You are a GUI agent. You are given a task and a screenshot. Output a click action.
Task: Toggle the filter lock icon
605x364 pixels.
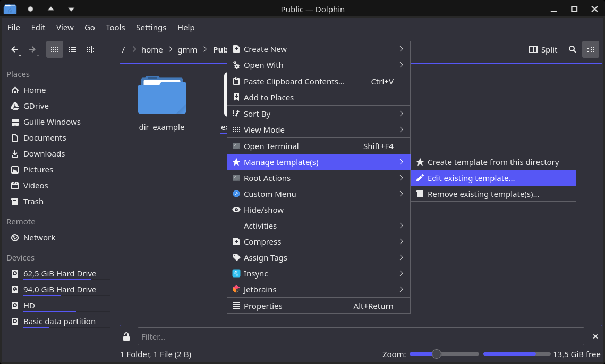pos(126,336)
